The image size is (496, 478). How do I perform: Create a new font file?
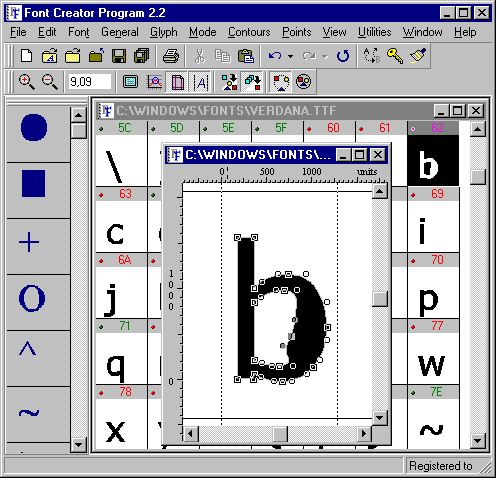coord(26,56)
